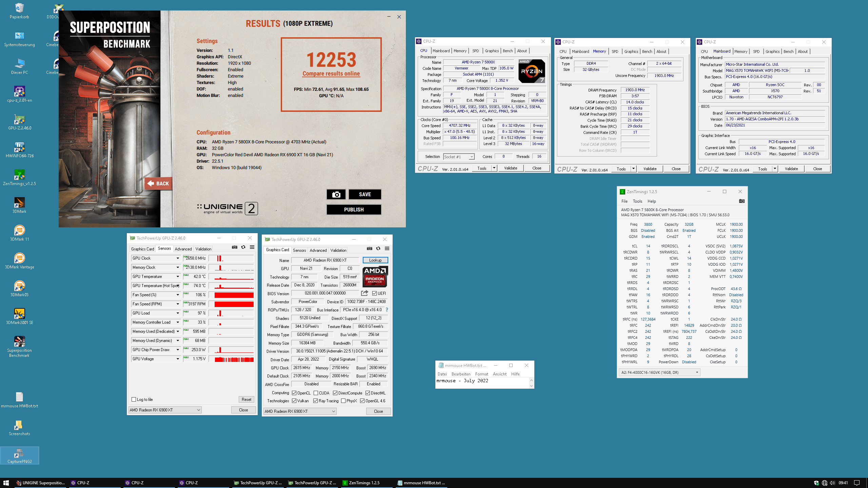Open Windows Start menu
868x488 pixels.
coord(6,483)
